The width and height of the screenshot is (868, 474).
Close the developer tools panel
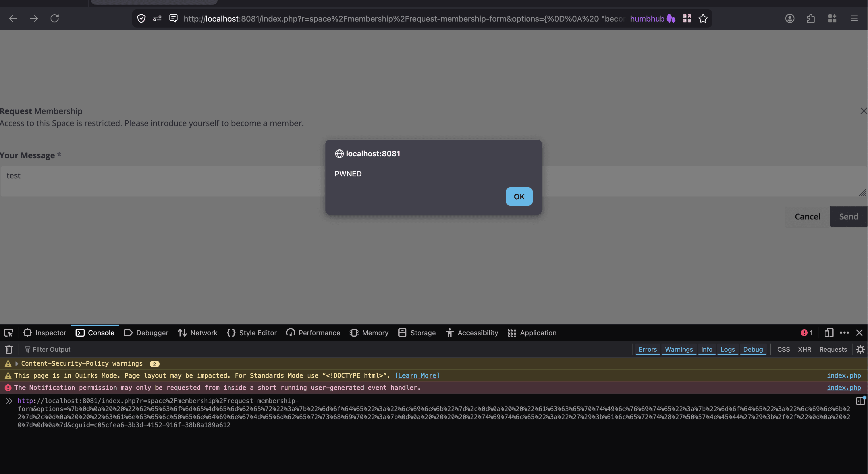pyautogui.click(x=859, y=333)
